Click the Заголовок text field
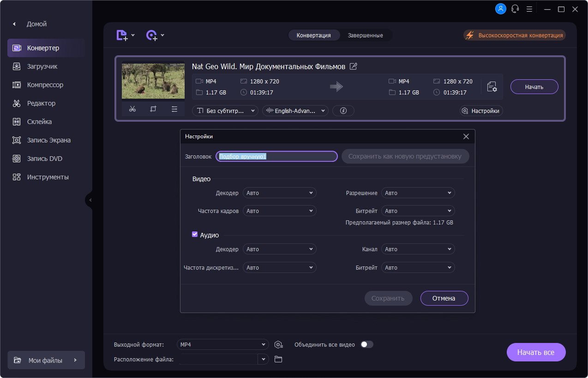The width and height of the screenshot is (588, 378). [277, 156]
